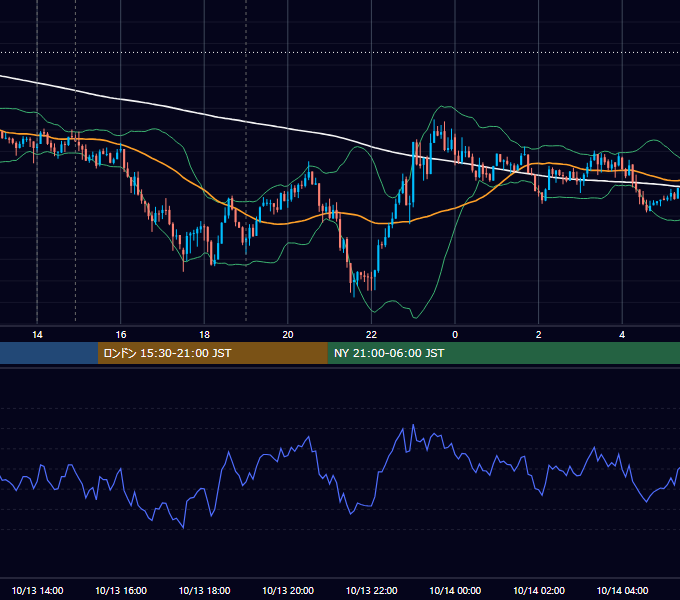Click hour label 16 on price chart axis

(x=121, y=335)
